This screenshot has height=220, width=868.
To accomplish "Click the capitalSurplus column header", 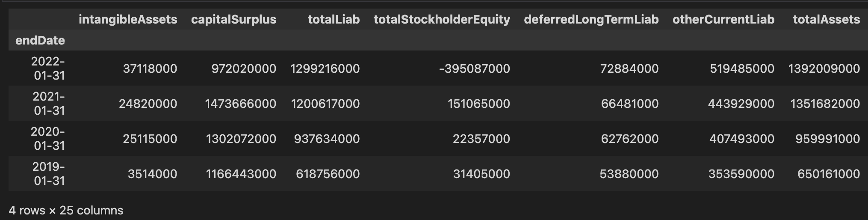I will [233, 19].
